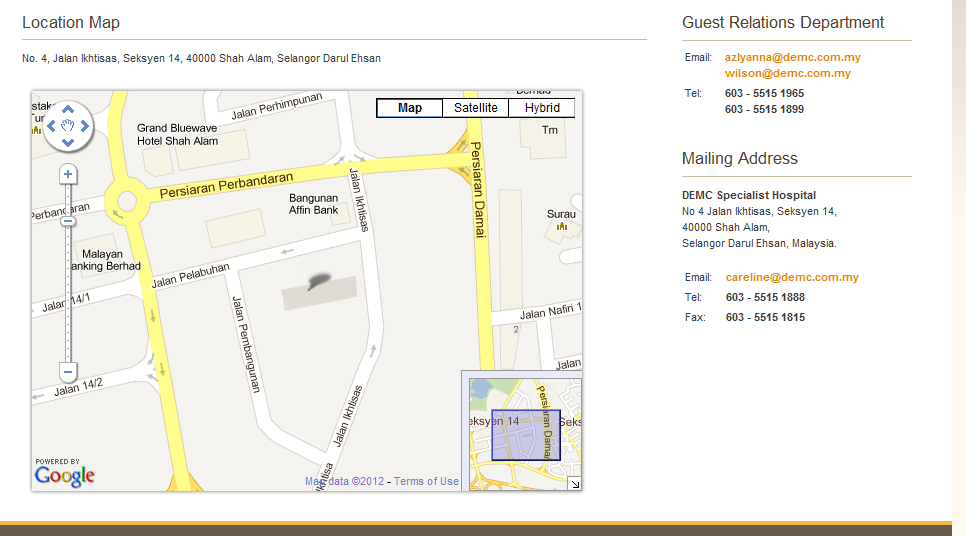Screen dimensions: 966x536
Task: Email azlyanna@demc.com.my
Action: click(792, 57)
